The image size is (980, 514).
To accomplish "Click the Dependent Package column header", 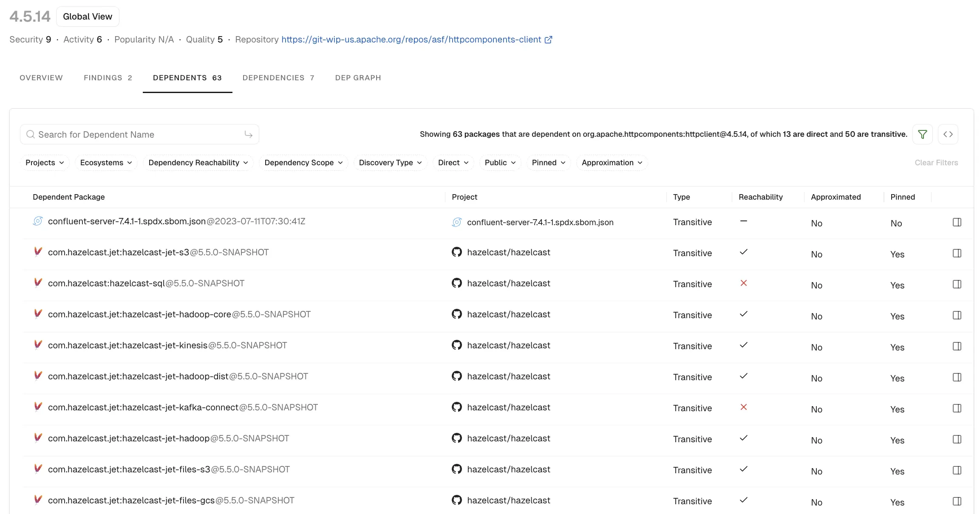I will coord(69,197).
